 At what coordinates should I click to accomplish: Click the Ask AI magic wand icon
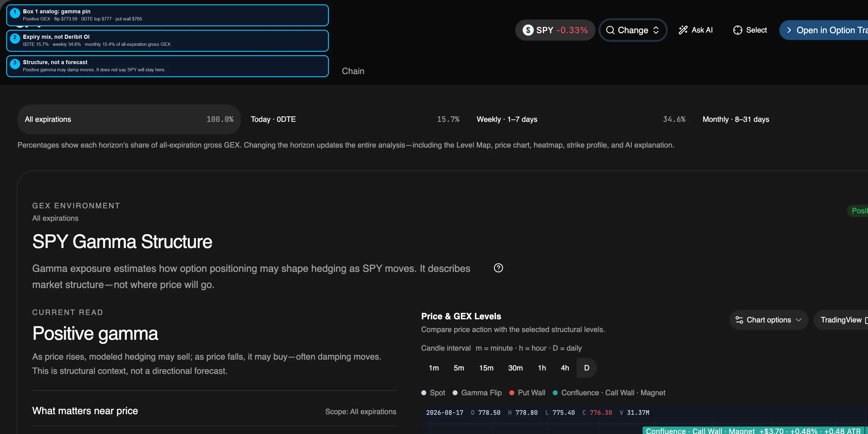pos(683,30)
